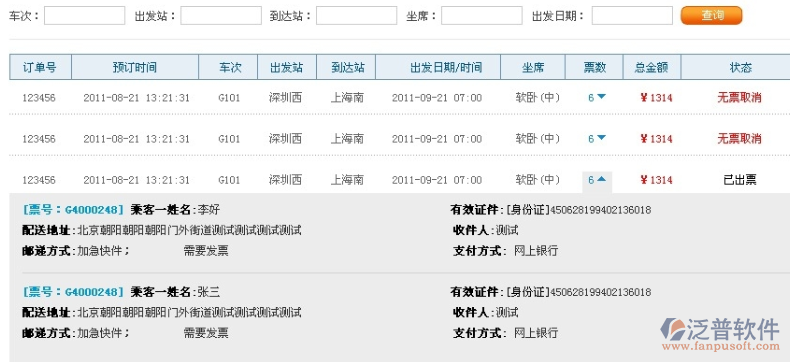Click the 票数 column header
This screenshot has width=790, height=362.
pos(594,67)
